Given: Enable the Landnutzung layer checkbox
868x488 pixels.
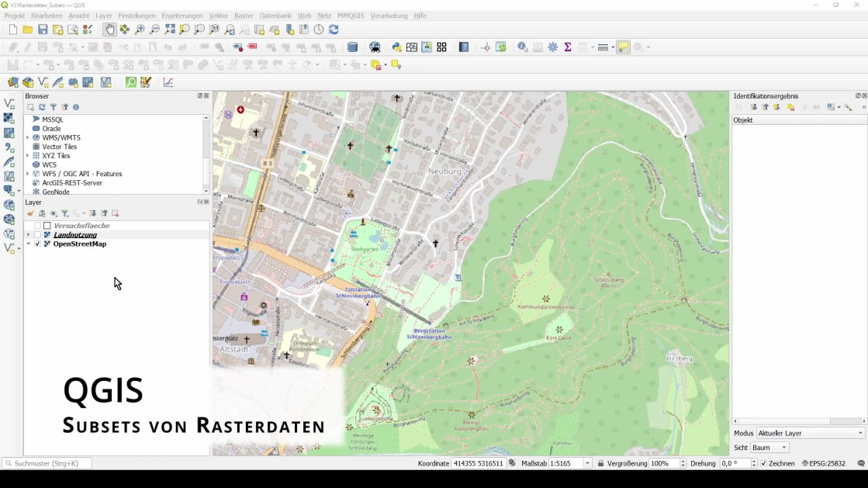Looking at the screenshot, I should tap(37, 235).
